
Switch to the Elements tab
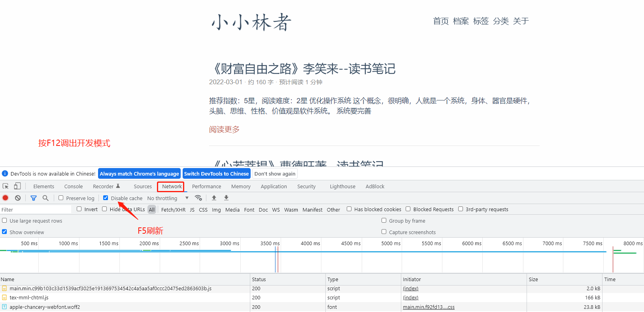pyautogui.click(x=44, y=186)
